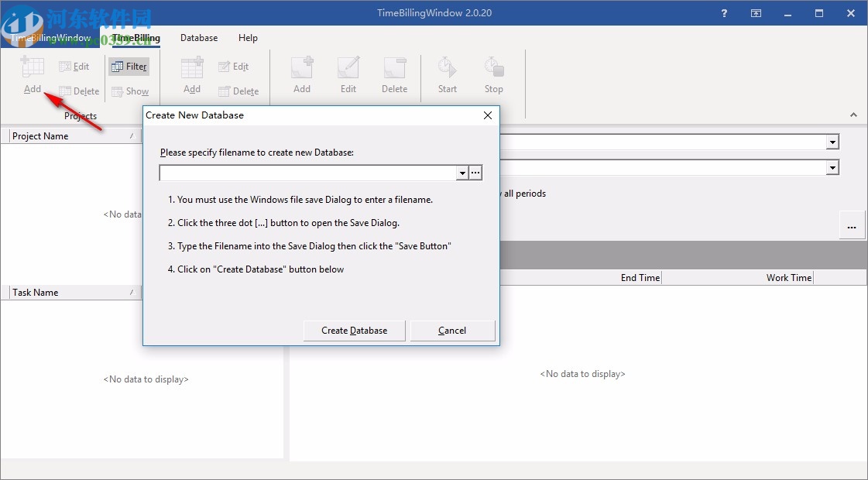Toggle the Filter option for projects
868x480 pixels.
pos(129,66)
